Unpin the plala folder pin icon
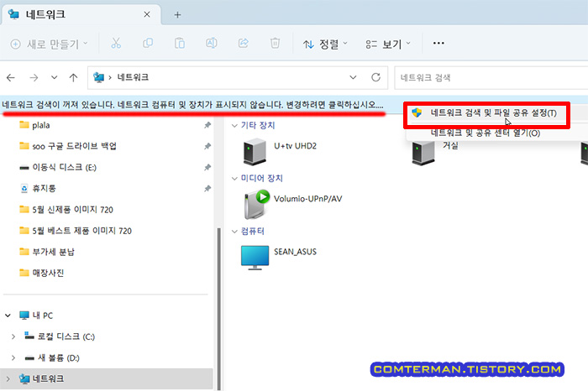This screenshot has height=391, width=588. pyautogui.click(x=207, y=125)
